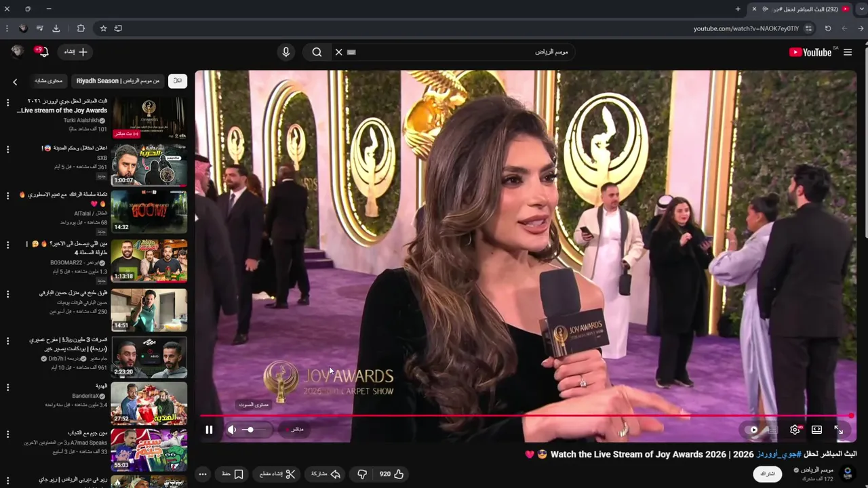
Task: Open the browser downloads icon
Action: click(56, 28)
